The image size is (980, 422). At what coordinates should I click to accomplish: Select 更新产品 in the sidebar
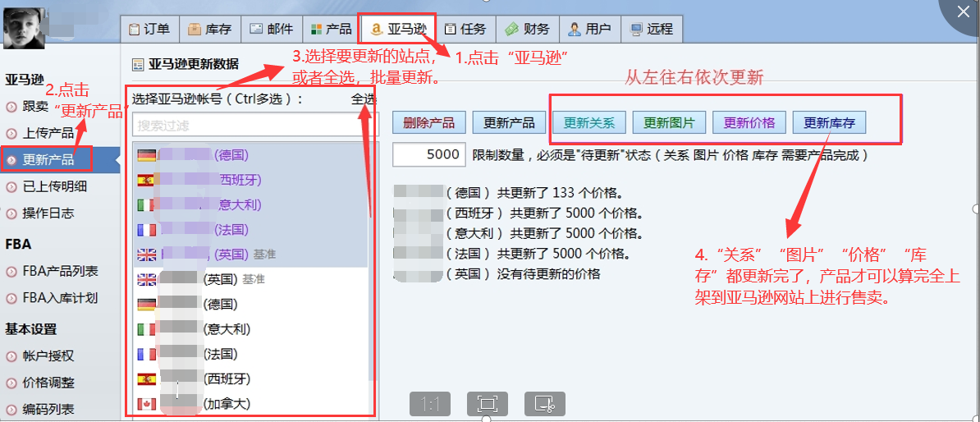48,160
